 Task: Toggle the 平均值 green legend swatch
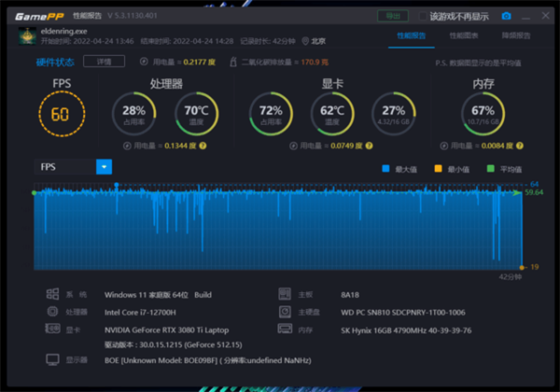coord(490,169)
